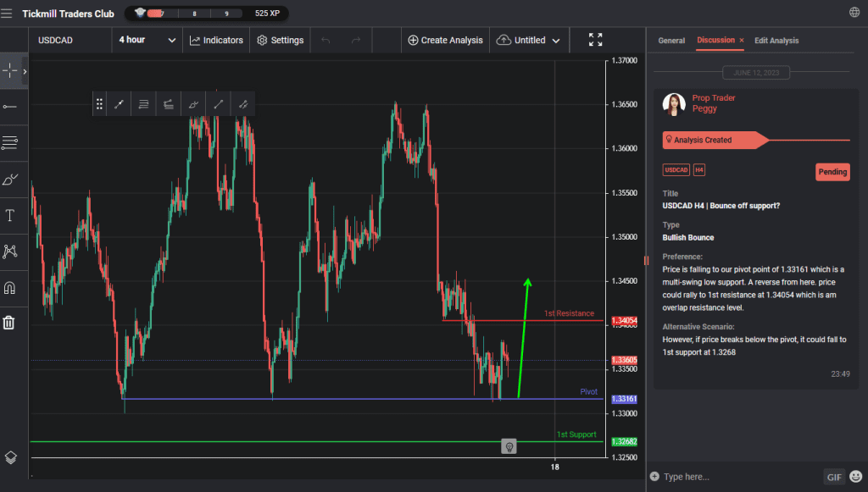Open the 4 hour timeframe dropdown
This screenshot has height=492, width=868.
[x=146, y=39]
